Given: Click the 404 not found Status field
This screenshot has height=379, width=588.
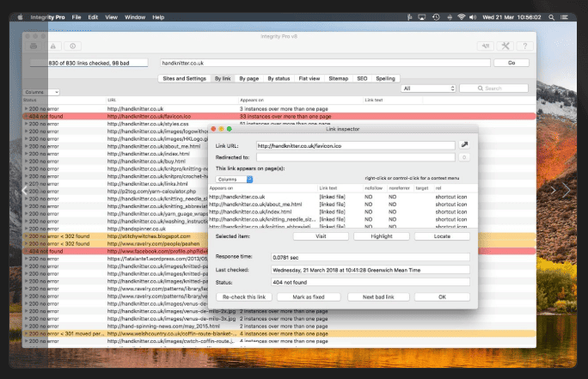Looking at the screenshot, I should point(371,282).
